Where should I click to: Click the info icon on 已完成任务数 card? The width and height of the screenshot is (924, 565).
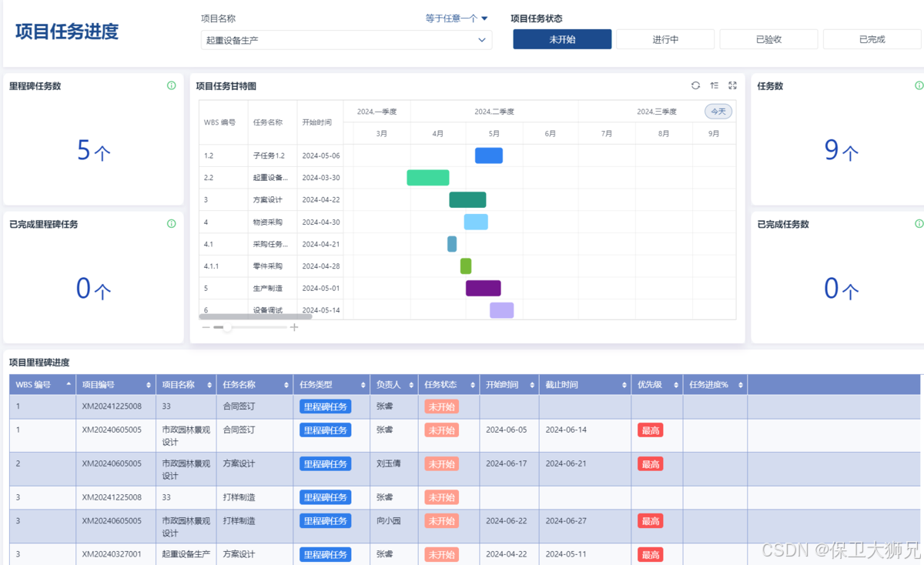click(919, 224)
